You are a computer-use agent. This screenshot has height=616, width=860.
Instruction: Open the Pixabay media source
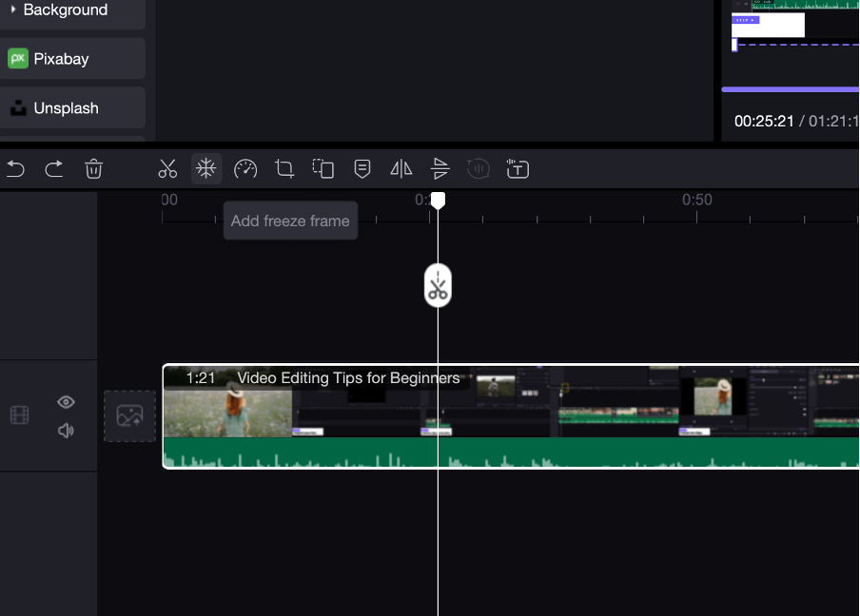tap(72, 59)
